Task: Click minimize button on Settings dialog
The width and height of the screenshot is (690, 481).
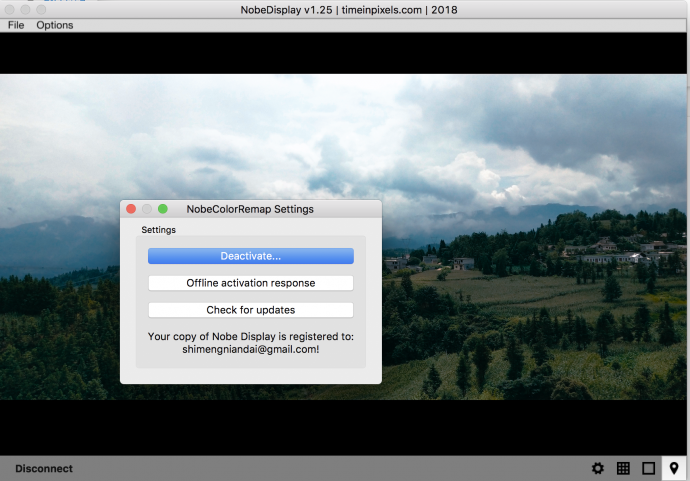Action: [147, 209]
